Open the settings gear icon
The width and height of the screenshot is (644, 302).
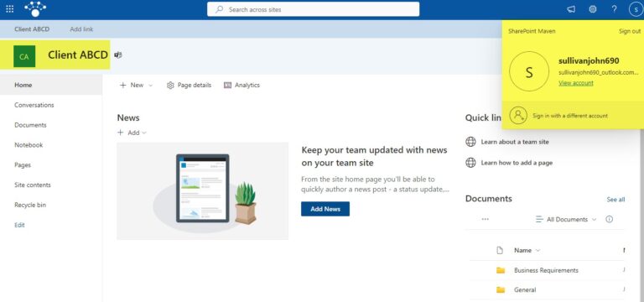593,9
